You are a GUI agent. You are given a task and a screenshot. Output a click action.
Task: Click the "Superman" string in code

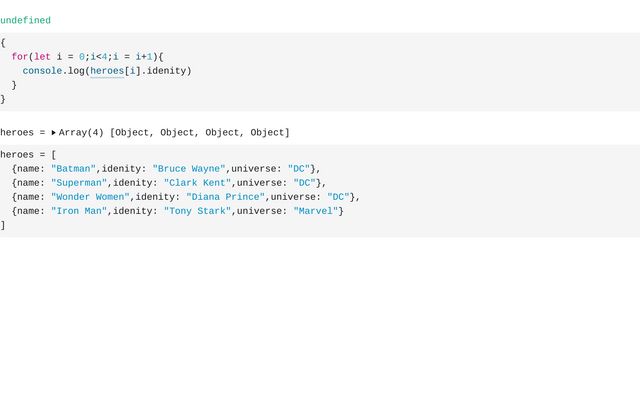79,183
